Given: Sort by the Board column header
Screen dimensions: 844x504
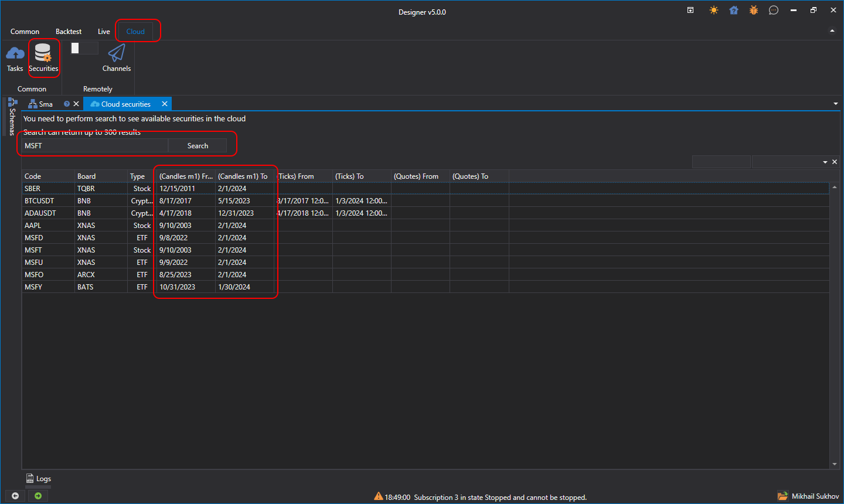Looking at the screenshot, I should coord(101,176).
